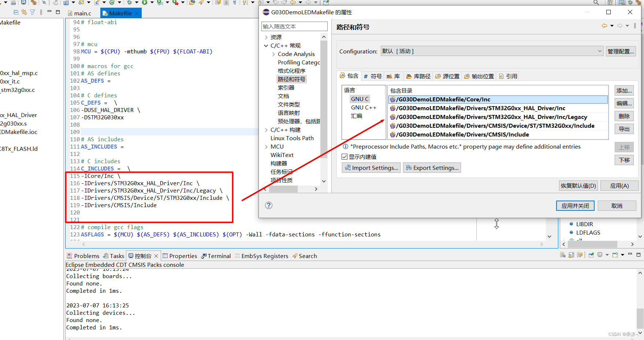
Task: Open help via the question-mark icon in the dialog
Action: (x=269, y=205)
